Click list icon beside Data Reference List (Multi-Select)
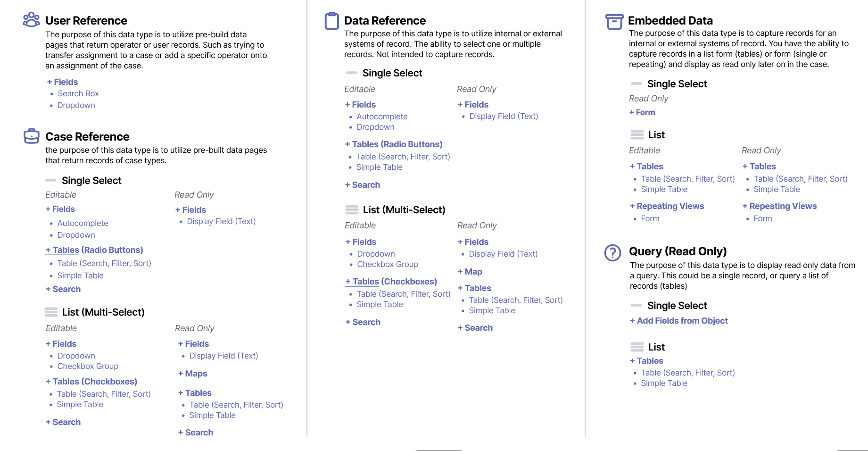Screen dimensions: 868x451 [352, 209]
